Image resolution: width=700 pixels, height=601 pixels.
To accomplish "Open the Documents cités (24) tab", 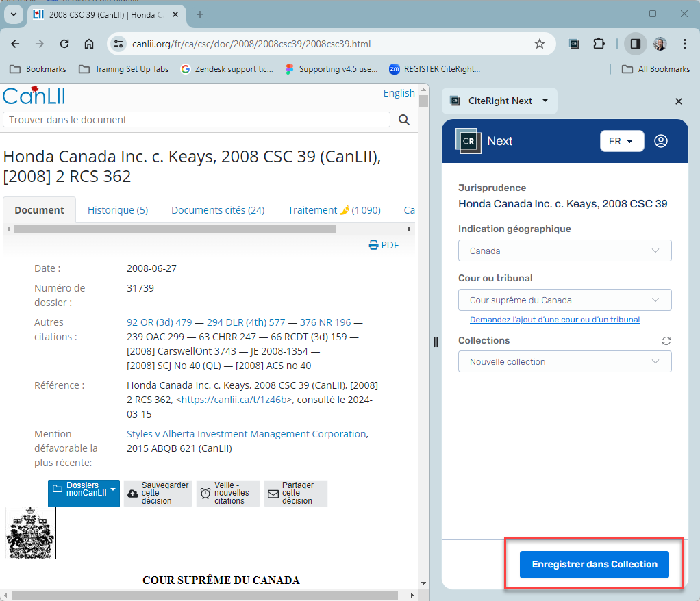I will click(x=218, y=210).
